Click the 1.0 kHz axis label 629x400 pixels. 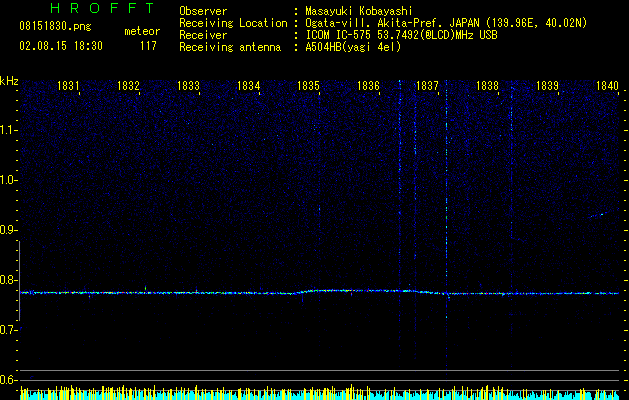pos(7,180)
